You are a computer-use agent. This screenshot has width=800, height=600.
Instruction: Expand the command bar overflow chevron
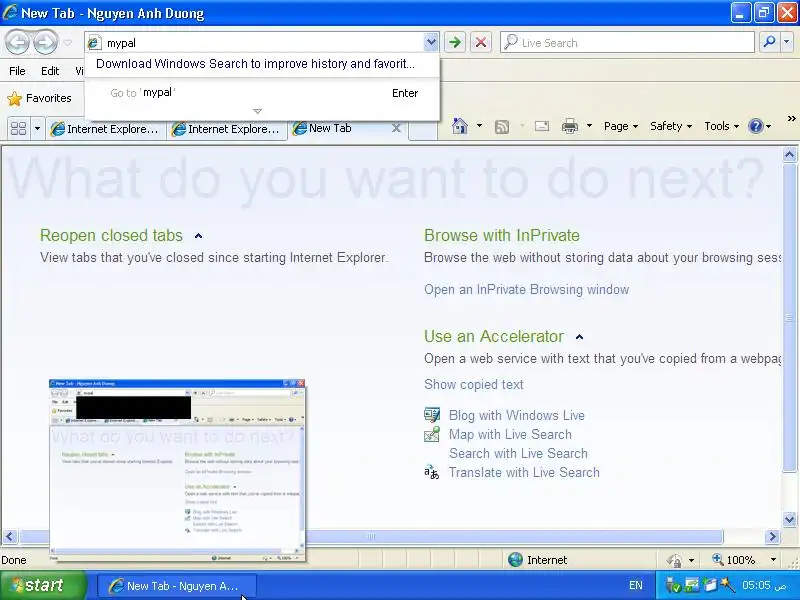point(791,119)
